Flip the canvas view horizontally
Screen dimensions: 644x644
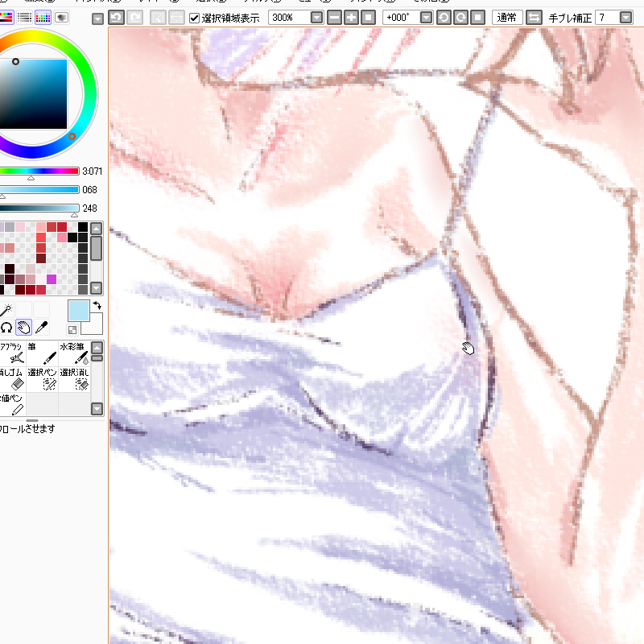coord(534,18)
